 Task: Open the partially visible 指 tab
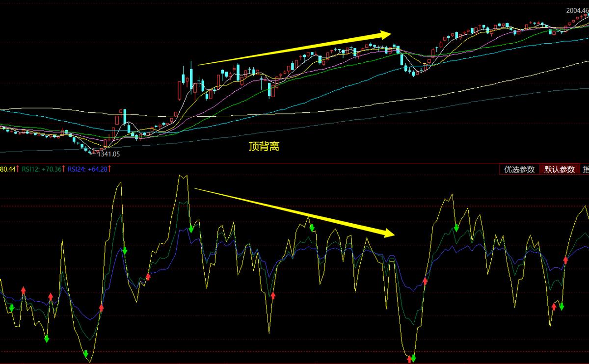click(x=585, y=169)
